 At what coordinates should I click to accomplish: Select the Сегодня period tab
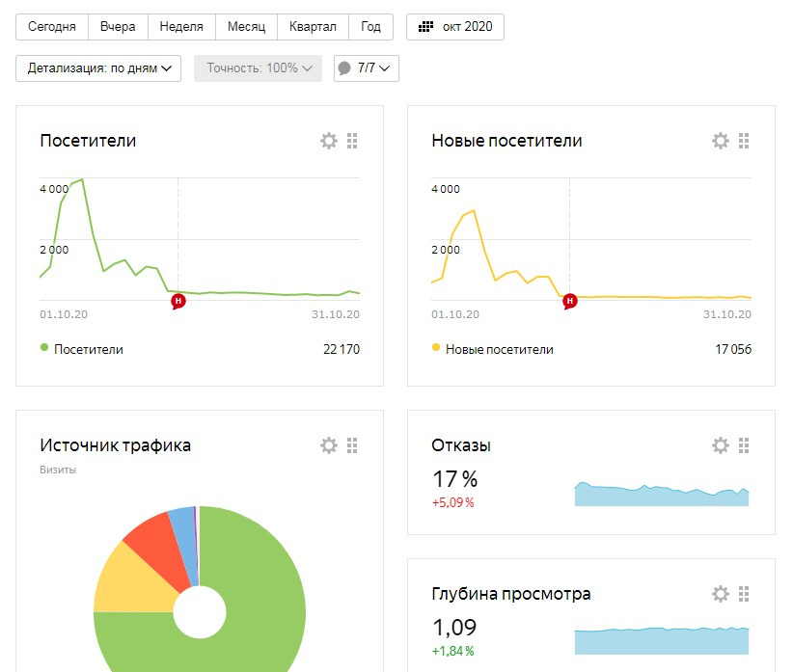point(52,27)
